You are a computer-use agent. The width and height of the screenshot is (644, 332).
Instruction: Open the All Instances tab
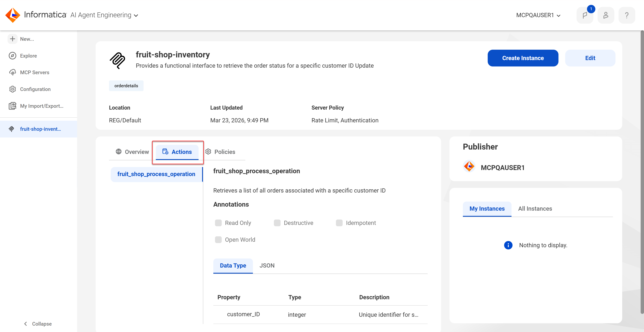535,209
